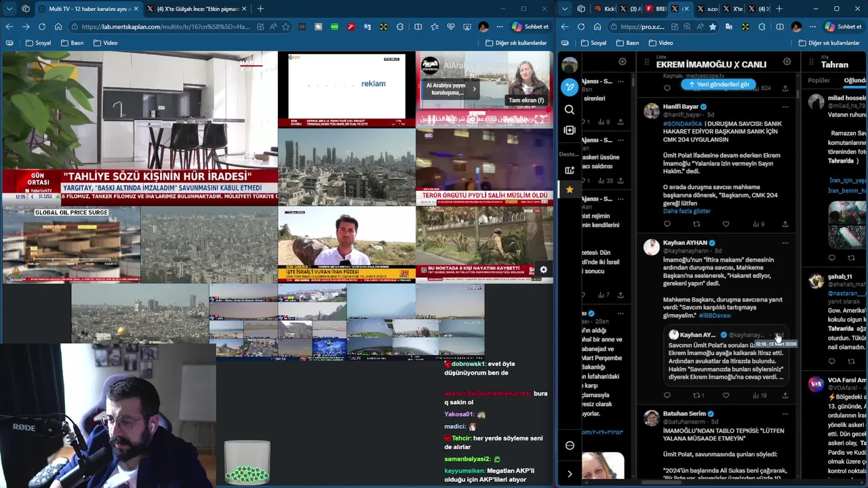868x488 pixels.
Task: Open the More options circle in X Pro sidebar
Action: (570, 445)
